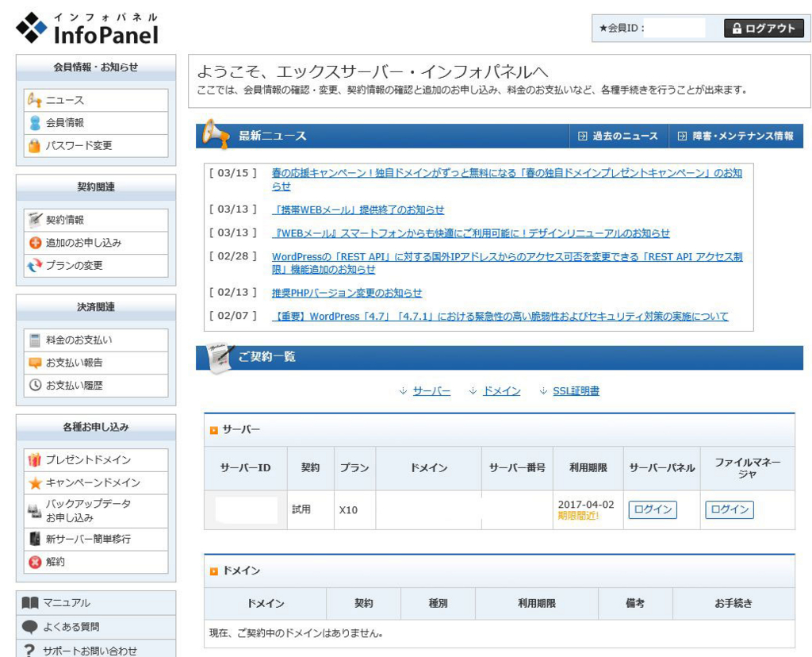
Task: Click the news megaphone icon in sidebar
Action: 35,99
